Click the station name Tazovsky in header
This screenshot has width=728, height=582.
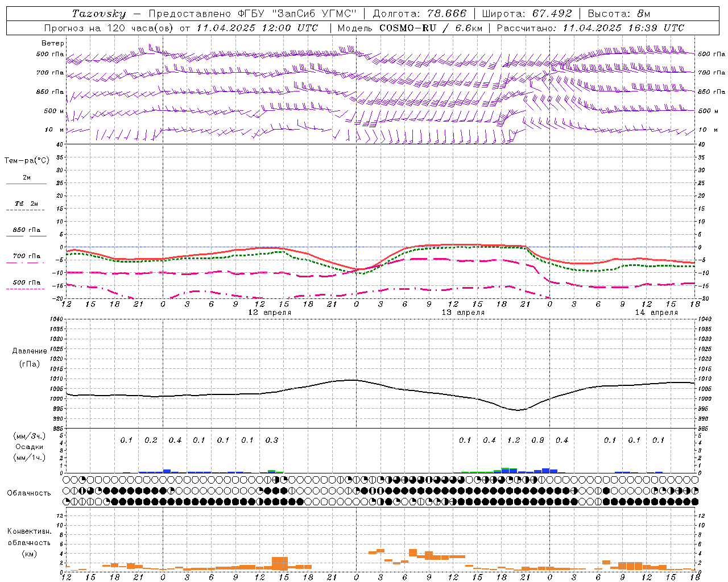click(x=98, y=14)
